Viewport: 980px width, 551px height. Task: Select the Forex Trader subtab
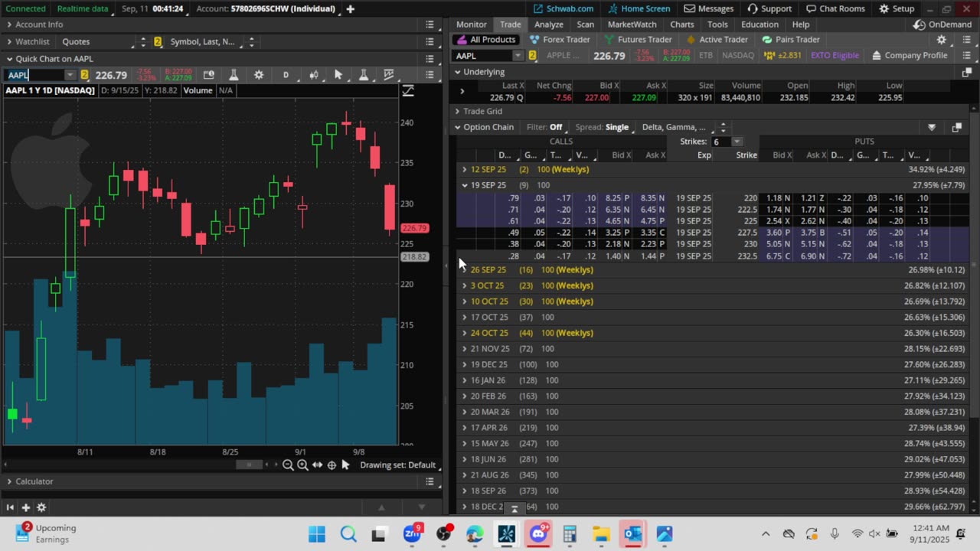point(560,40)
